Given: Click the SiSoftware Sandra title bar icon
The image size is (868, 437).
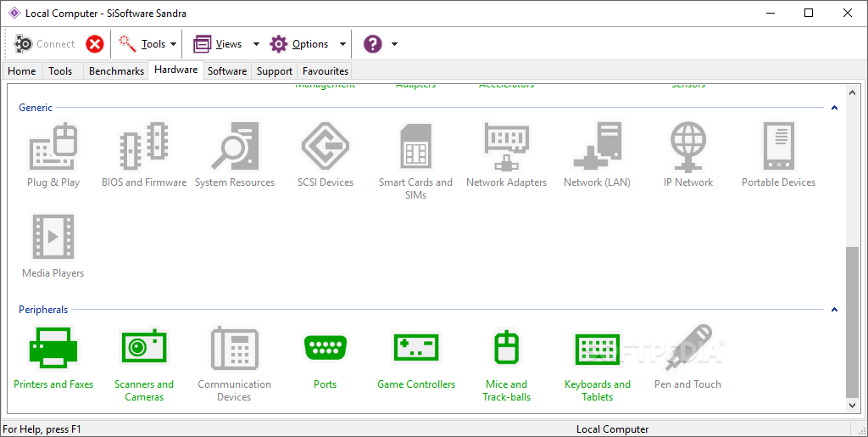Looking at the screenshot, I should [14, 14].
